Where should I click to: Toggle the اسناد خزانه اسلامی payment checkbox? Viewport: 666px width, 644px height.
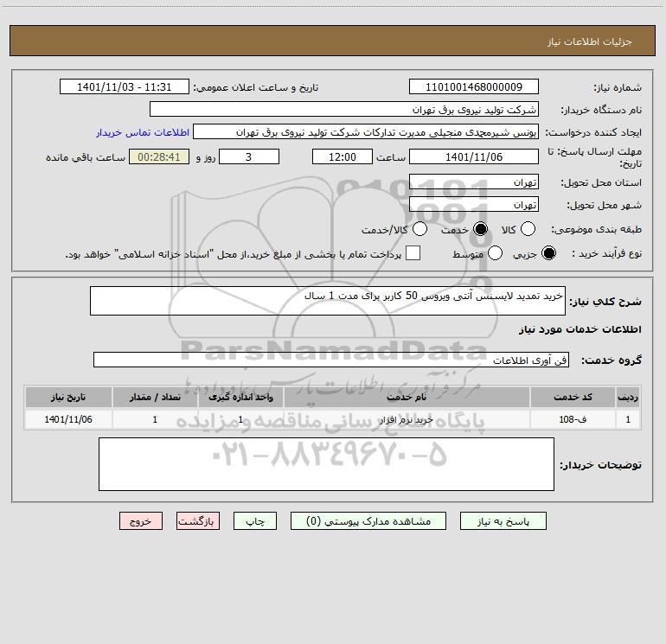(413, 253)
